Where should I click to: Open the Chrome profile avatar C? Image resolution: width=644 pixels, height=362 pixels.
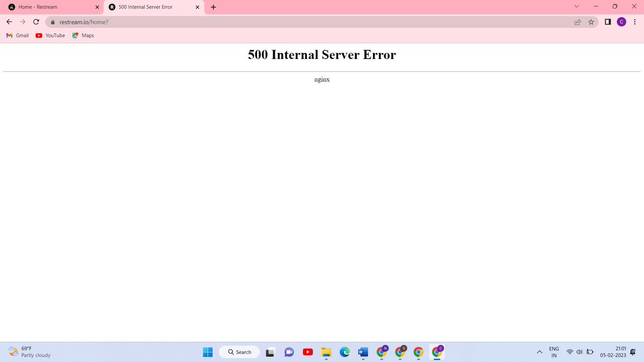click(621, 22)
